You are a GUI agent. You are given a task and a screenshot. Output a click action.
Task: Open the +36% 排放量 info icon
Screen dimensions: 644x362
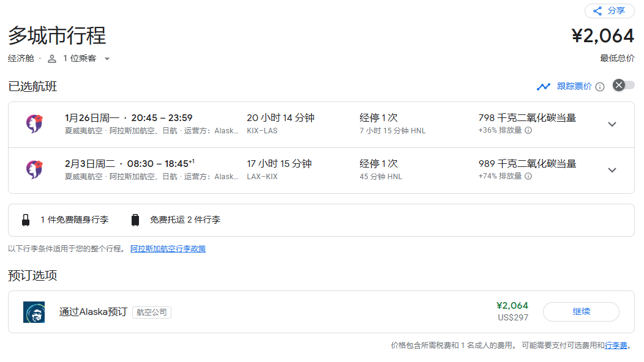coord(528,130)
